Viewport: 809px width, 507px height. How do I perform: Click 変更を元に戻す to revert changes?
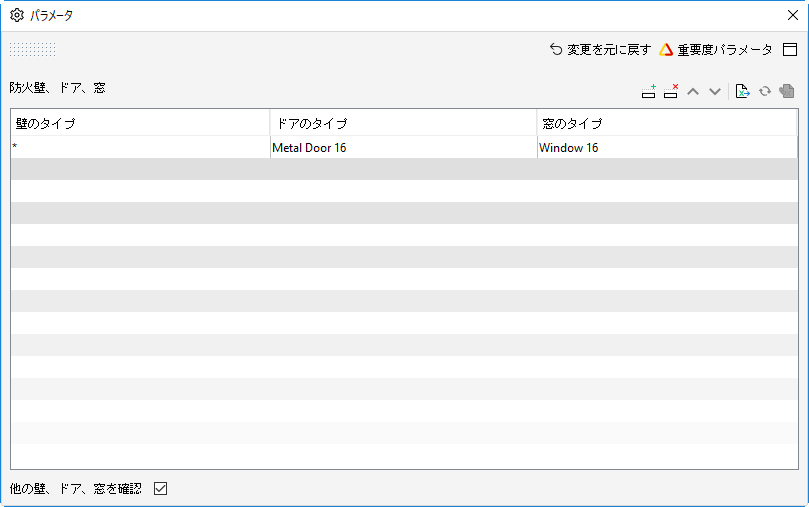[x=600, y=50]
